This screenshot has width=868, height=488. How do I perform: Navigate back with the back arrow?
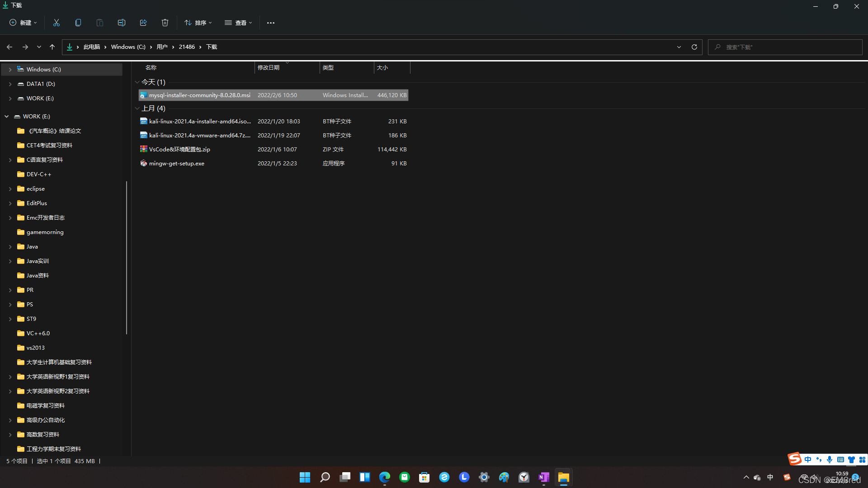pos(9,47)
